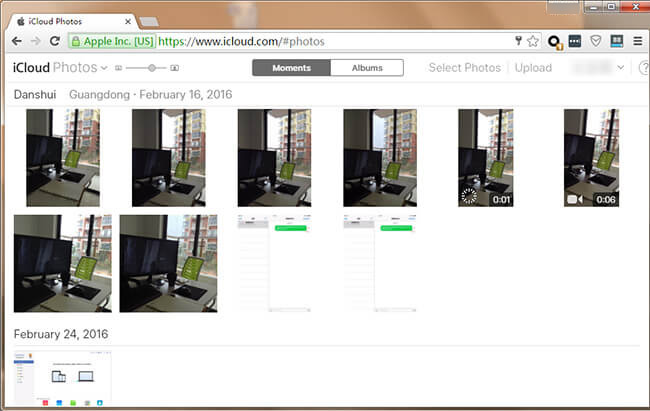The width and height of the screenshot is (650, 411).
Task: Click the Select Photos button
Action: [464, 68]
